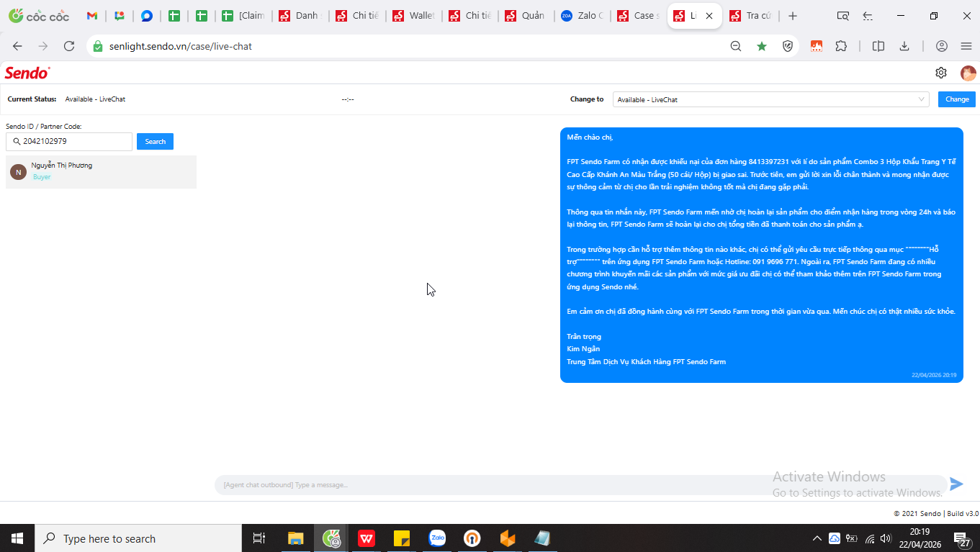The width and height of the screenshot is (980, 552).
Task: Send the chat message
Action: tap(956, 484)
